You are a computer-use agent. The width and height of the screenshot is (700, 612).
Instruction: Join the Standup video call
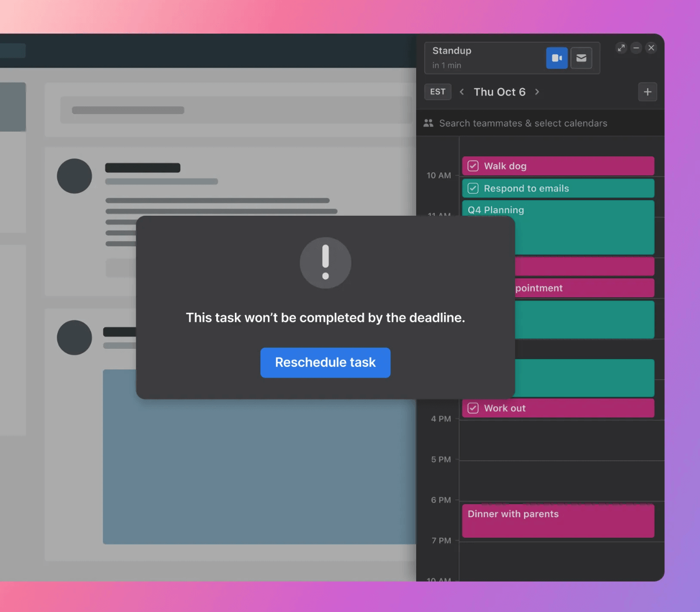coord(556,58)
